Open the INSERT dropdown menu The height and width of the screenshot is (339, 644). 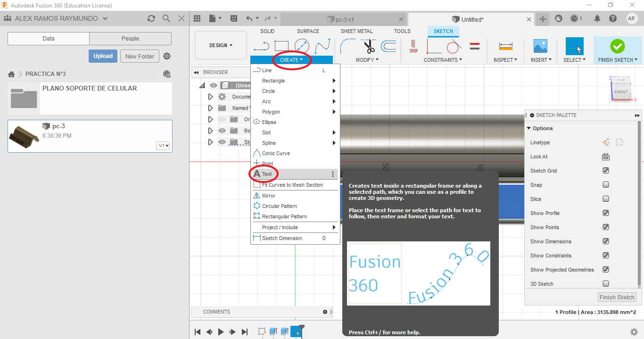(540, 60)
